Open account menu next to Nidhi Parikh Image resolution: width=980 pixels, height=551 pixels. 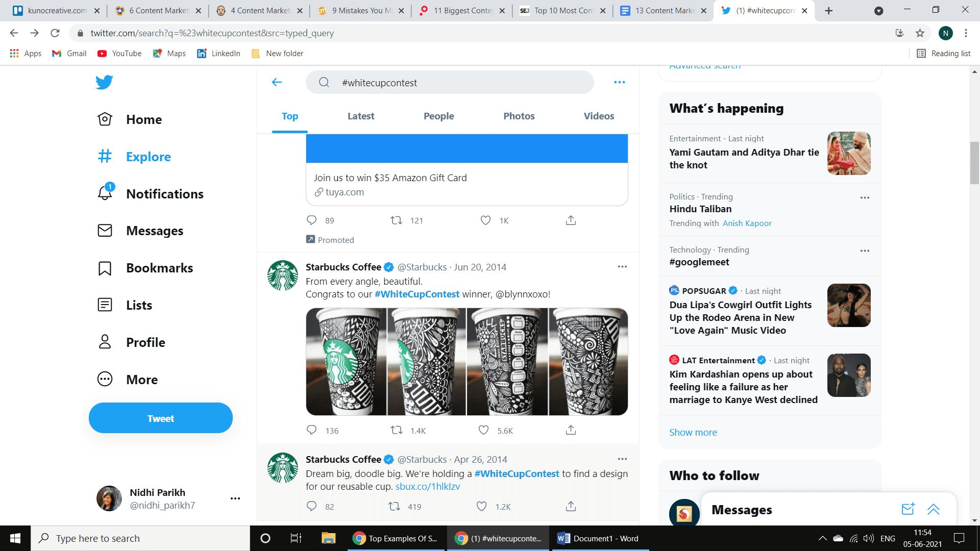click(x=235, y=498)
